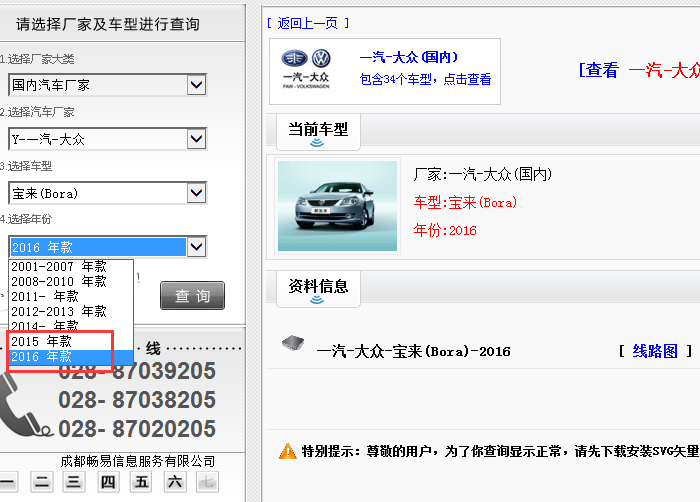Click phone number 028-87038205

click(x=137, y=400)
